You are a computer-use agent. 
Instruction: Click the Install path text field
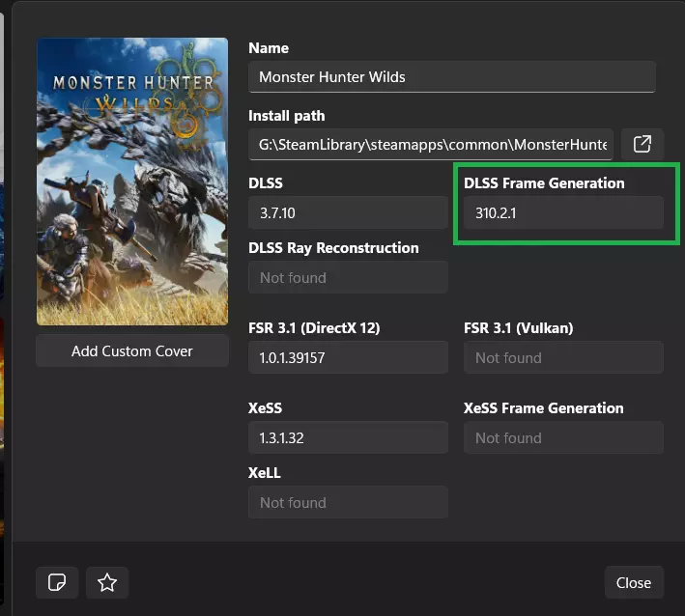(x=430, y=145)
